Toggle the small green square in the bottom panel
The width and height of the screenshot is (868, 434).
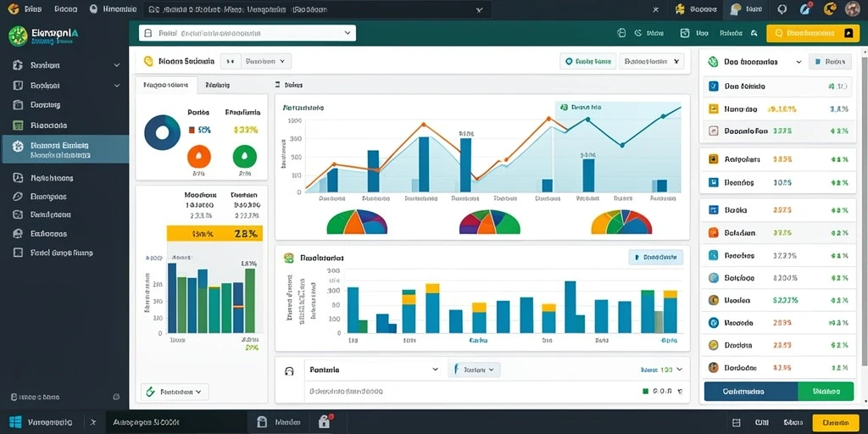pyautogui.click(x=645, y=391)
